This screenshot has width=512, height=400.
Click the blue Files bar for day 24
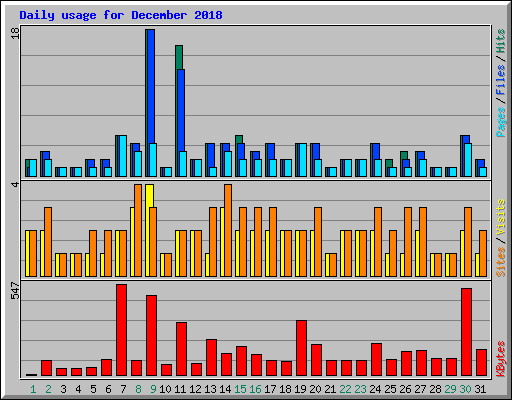pyautogui.click(x=376, y=151)
